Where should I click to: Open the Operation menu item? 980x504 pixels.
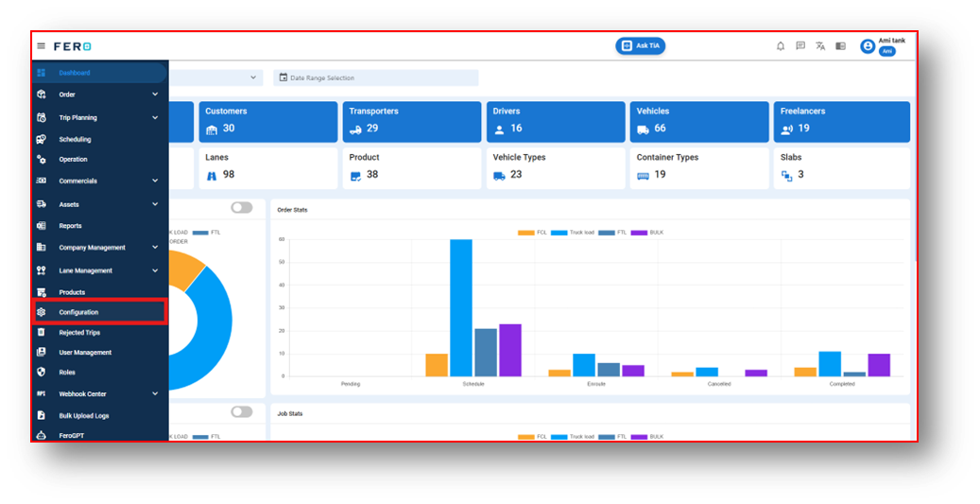[x=99, y=160]
